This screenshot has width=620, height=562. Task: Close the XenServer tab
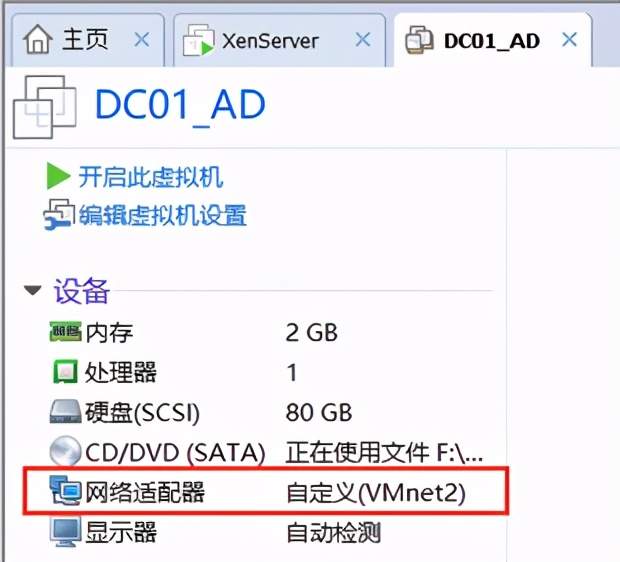tap(363, 40)
